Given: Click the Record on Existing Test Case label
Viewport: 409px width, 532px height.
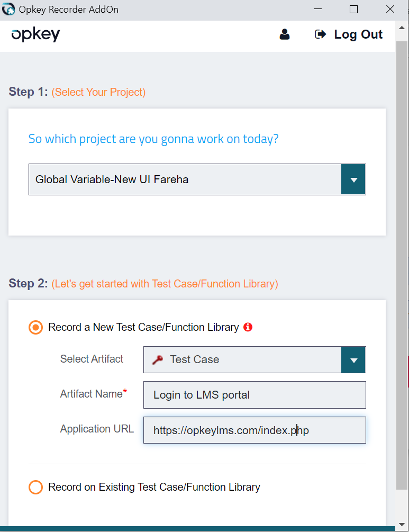Looking at the screenshot, I should 154,487.
